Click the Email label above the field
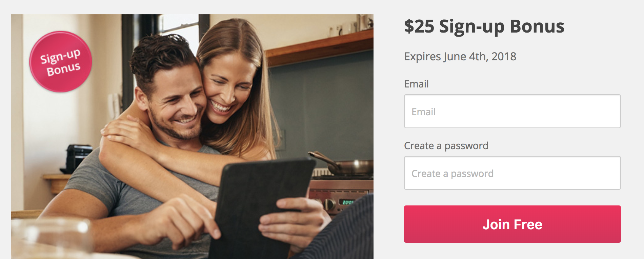644x259 pixels. (416, 84)
